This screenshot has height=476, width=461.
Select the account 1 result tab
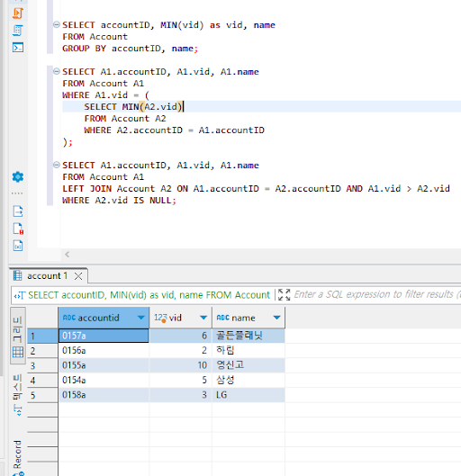[47, 275]
